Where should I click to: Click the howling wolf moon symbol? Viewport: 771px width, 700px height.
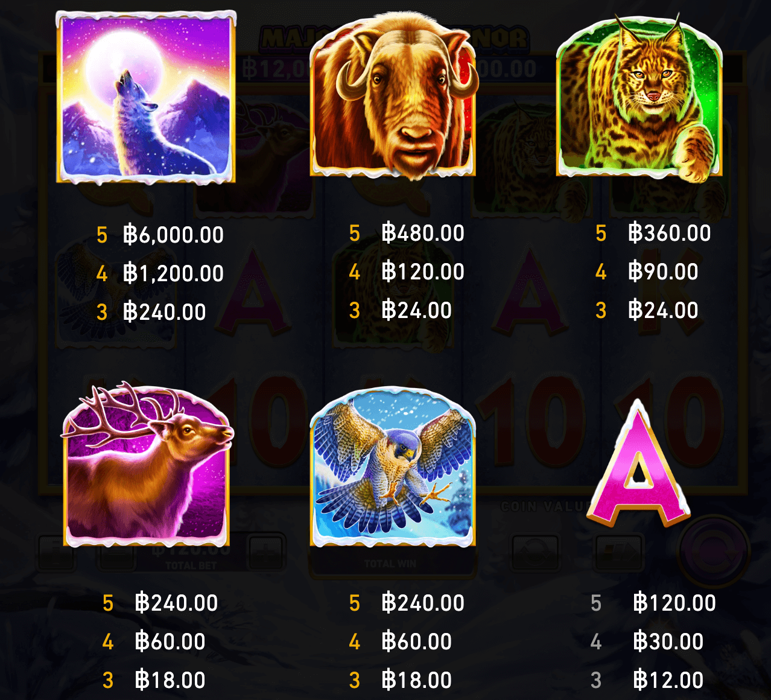pos(146,97)
